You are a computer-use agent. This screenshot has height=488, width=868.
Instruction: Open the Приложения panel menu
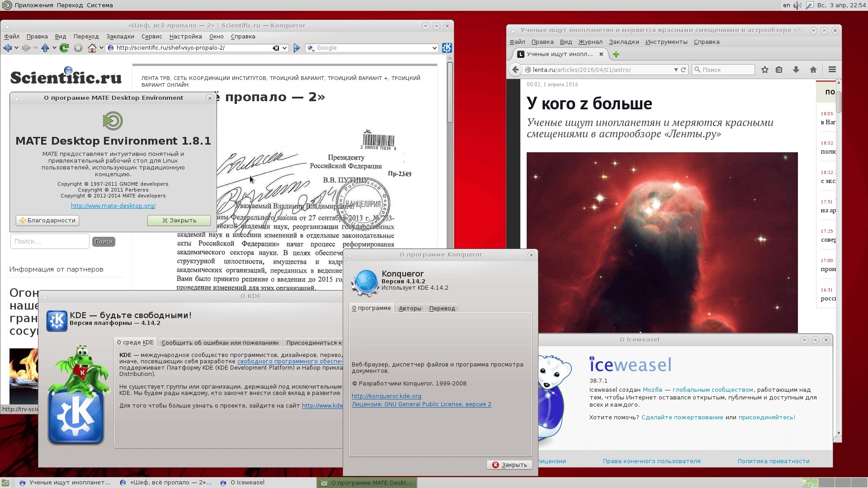(33, 5)
